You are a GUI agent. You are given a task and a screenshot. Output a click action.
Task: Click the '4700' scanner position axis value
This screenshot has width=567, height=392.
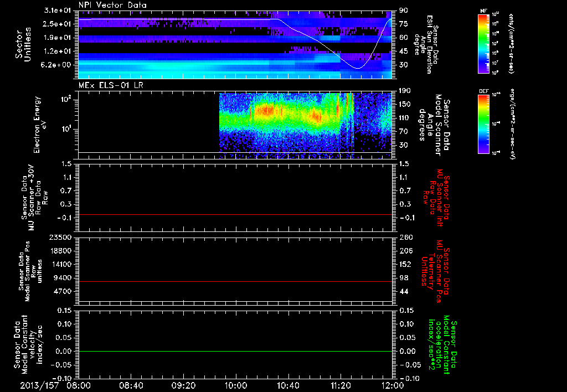63,291
